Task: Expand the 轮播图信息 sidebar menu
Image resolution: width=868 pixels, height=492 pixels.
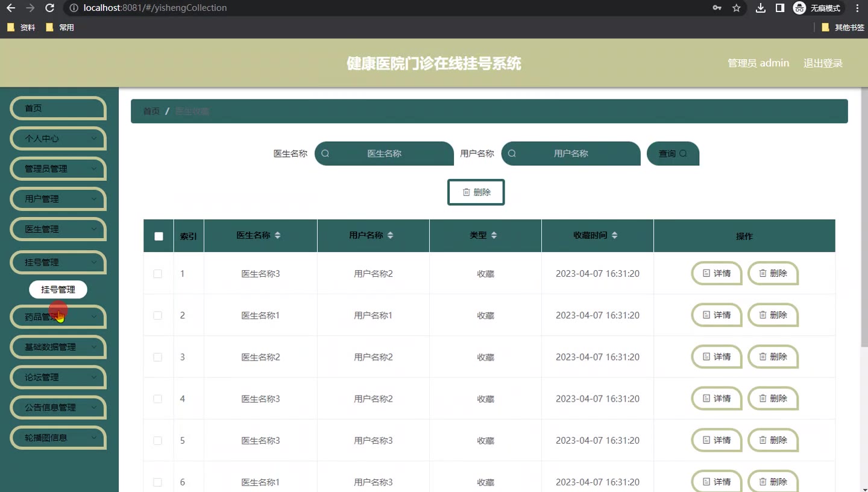Action: 58,438
